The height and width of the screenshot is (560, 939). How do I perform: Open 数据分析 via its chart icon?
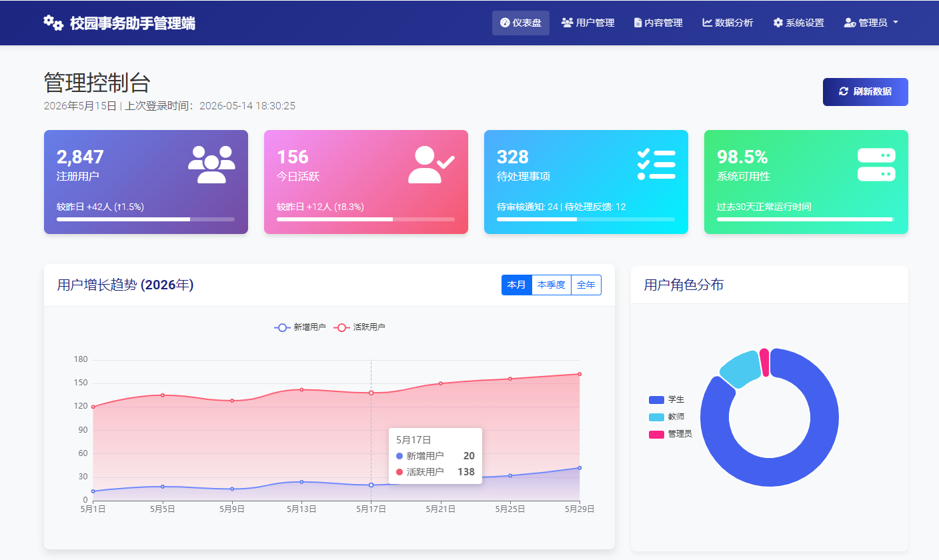point(708,22)
